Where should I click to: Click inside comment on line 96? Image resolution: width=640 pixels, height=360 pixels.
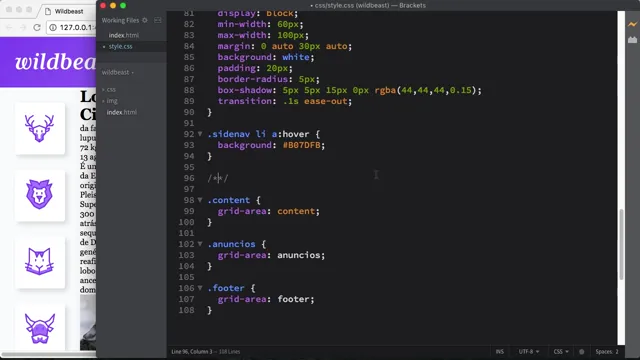[218, 178]
